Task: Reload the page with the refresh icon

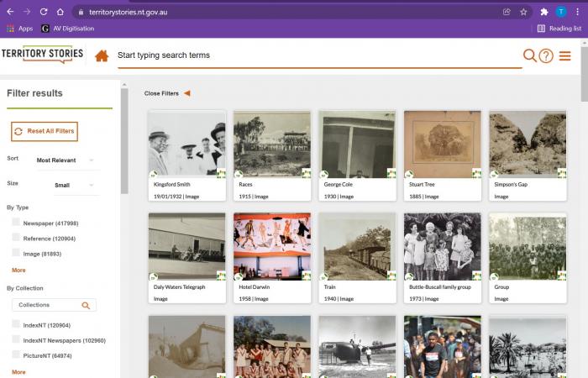Action: pos(44,12)
